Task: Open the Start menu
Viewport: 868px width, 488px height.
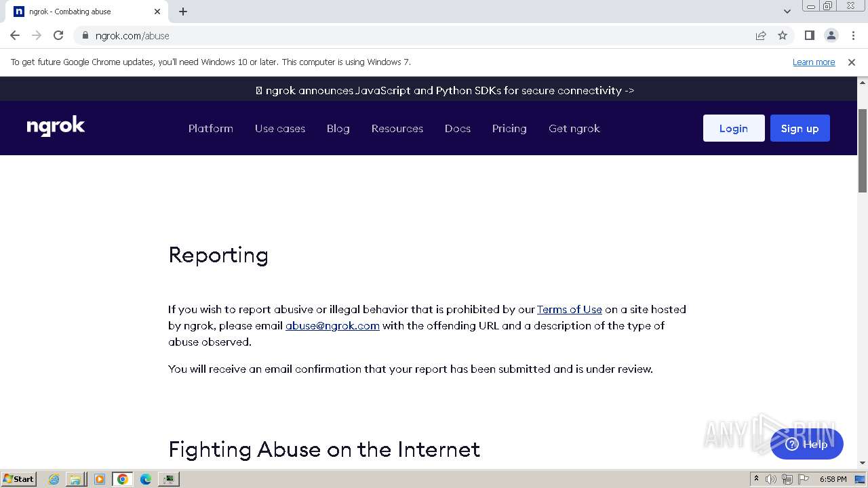Action: pyautogui.click(x=19, y=479)
